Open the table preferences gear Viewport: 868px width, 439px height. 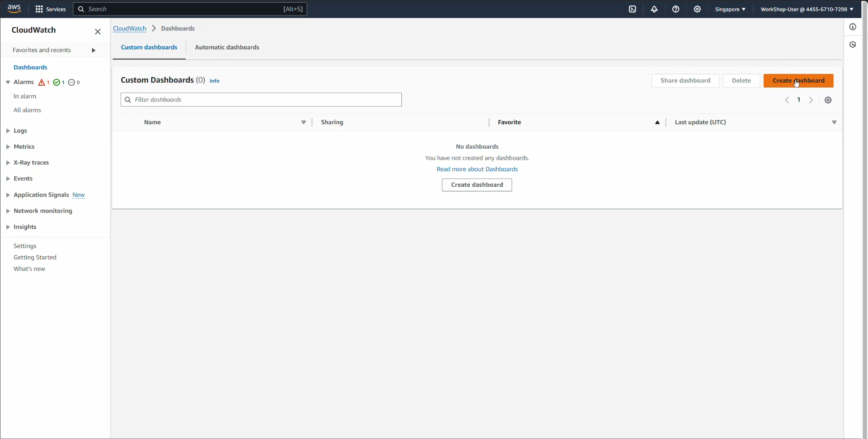[828, 100]
